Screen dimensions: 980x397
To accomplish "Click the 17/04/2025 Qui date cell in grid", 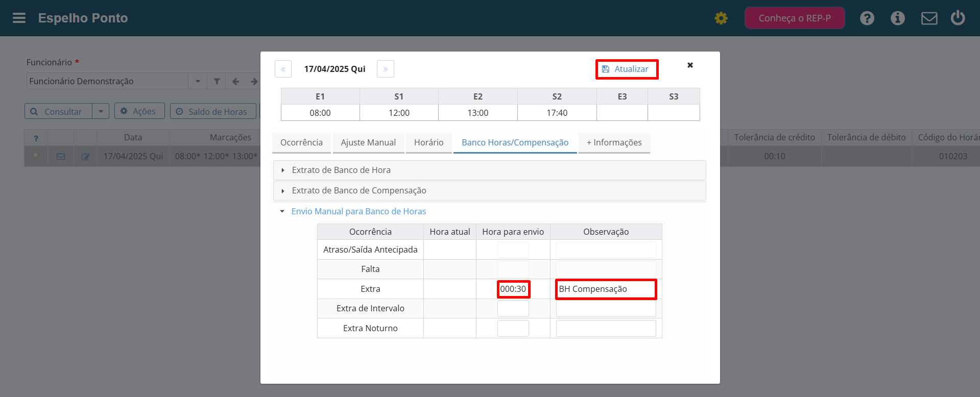I will click(133, 156).
